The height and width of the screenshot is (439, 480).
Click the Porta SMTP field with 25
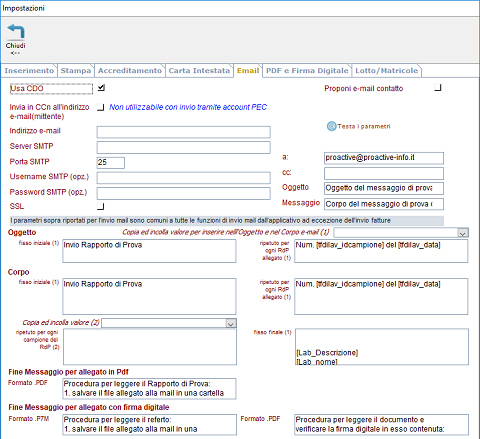[111, 163]
